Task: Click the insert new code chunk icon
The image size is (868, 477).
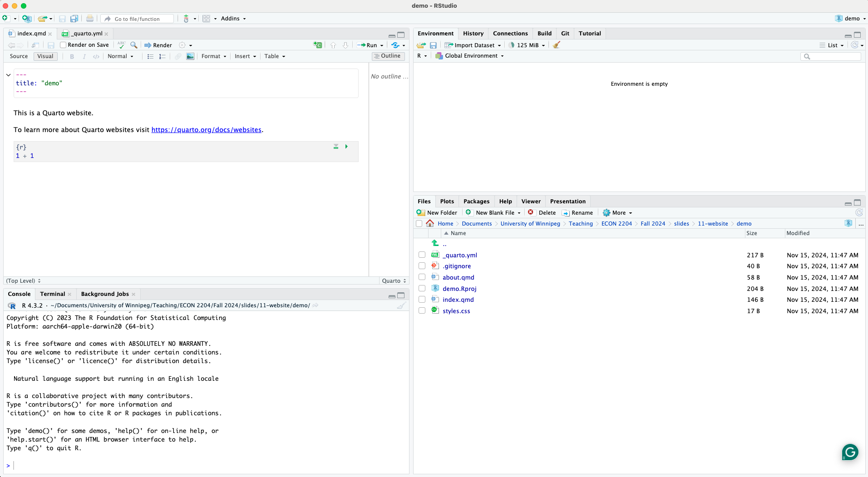Action: [x=318, y=45]
